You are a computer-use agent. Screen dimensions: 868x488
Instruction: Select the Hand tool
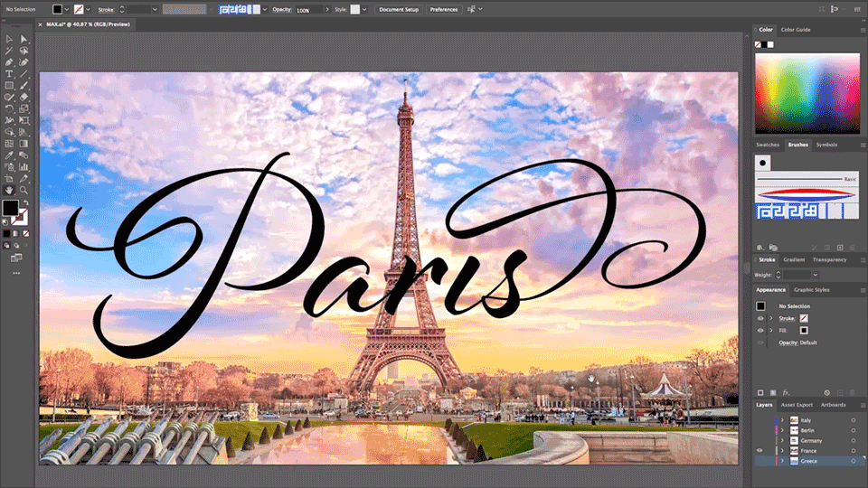click(x=9, y=191)
